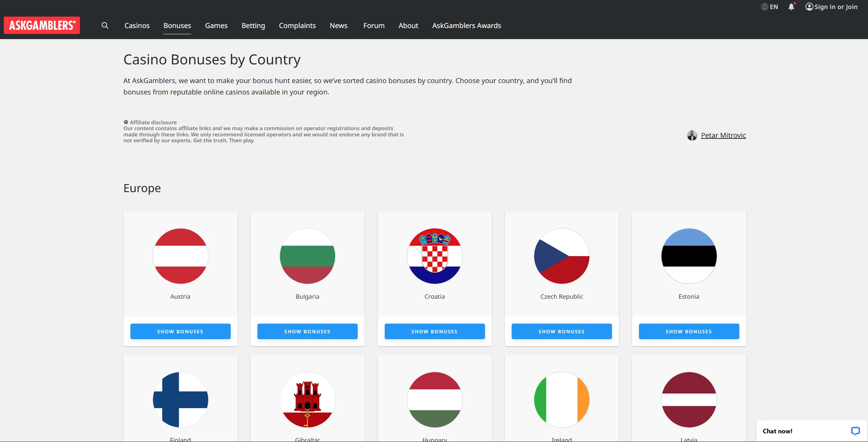This screenshot has height=442, width=868.
Task: Open Petar Mitrovic author link
Action: click(x=723, y=135)
